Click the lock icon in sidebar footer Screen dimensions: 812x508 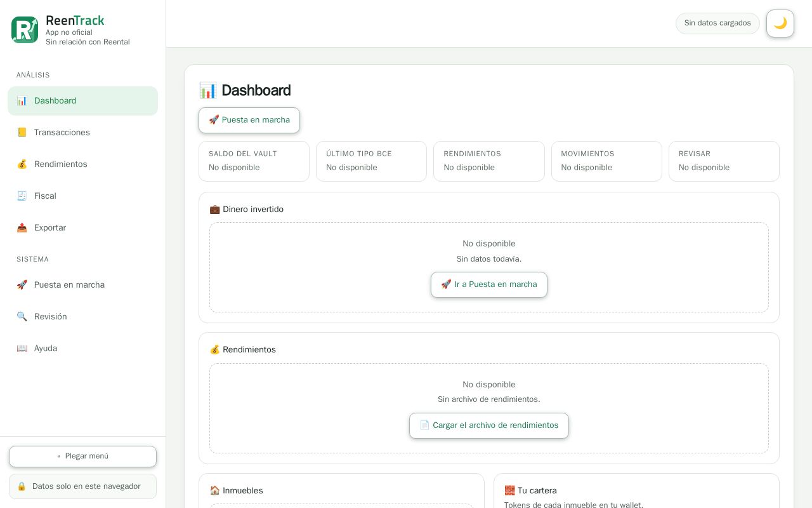tap(22, 486)
